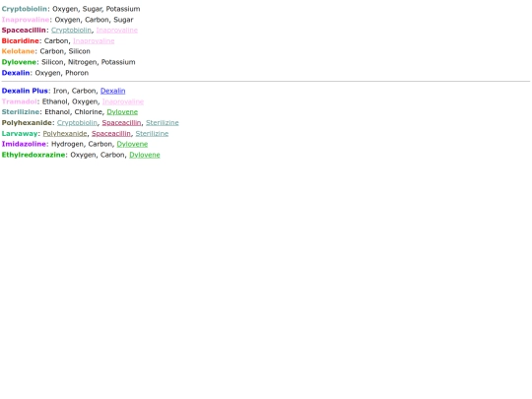532x399 pixels.
Task: Select the bold Sterilizine heading
Action: (x=21, y=112)
